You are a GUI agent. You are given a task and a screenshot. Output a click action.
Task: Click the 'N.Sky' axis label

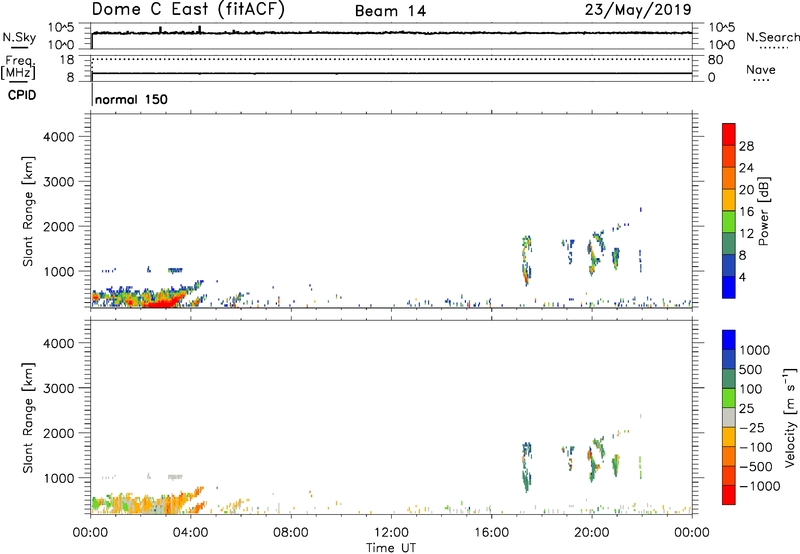pyautogui.click(x=19, y=37)
